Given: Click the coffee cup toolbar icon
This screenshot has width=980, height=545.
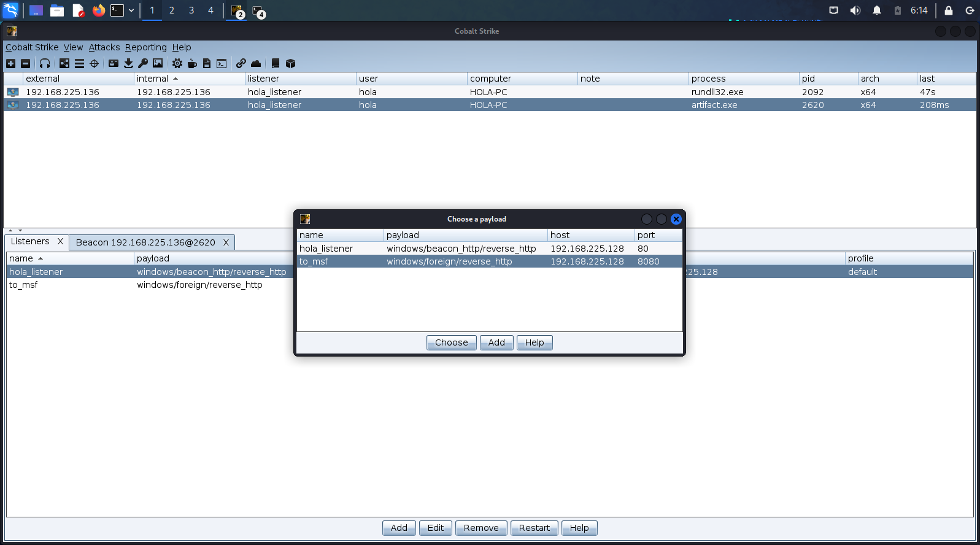Looking at the screenshot, I should click(192, 63).
